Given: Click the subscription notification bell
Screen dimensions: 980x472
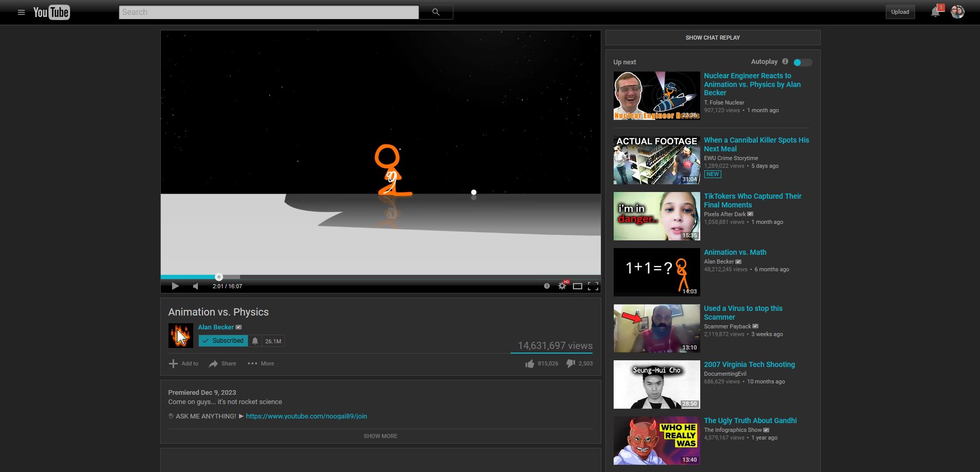Looking at the screenshot, I should click(255, 341).
